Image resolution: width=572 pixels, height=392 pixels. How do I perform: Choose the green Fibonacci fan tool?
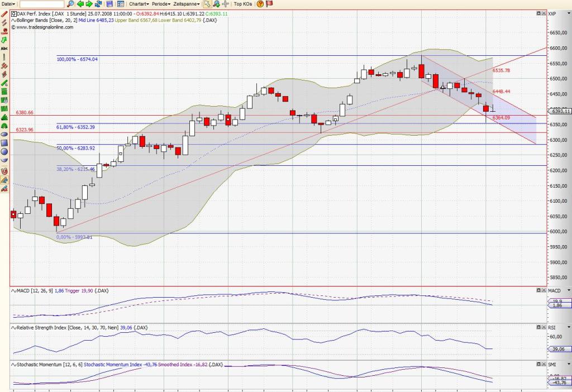4,117
